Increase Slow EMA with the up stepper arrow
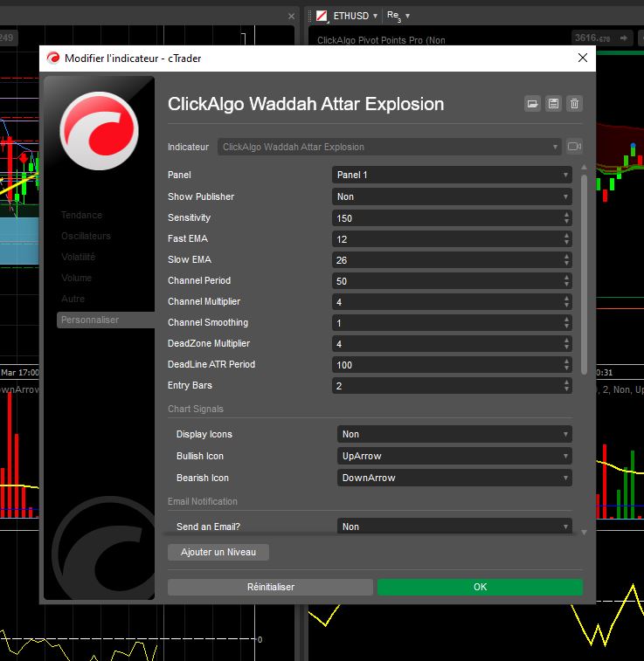 click(566, 257)
